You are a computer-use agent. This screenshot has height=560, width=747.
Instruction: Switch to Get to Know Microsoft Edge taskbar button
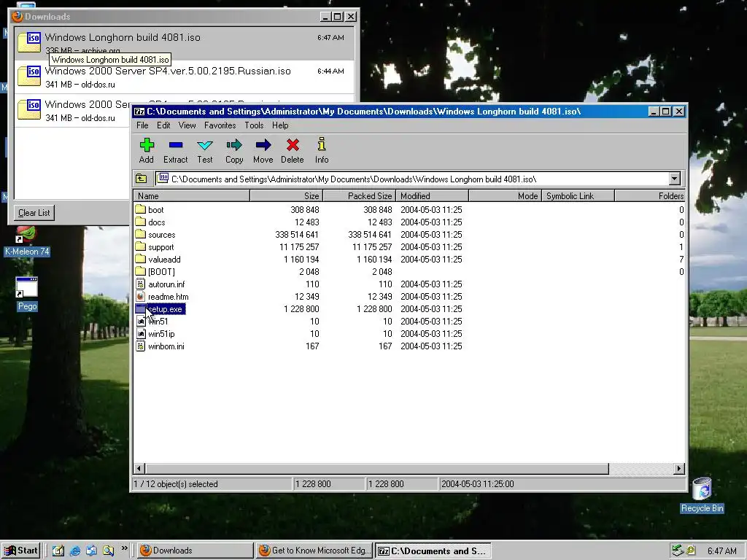tap(314, 551)
